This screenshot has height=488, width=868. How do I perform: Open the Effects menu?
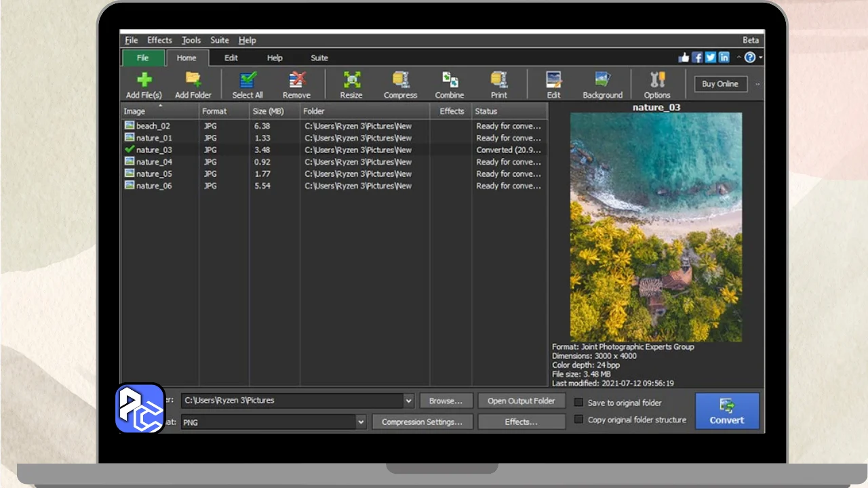(x=159, y=41)
